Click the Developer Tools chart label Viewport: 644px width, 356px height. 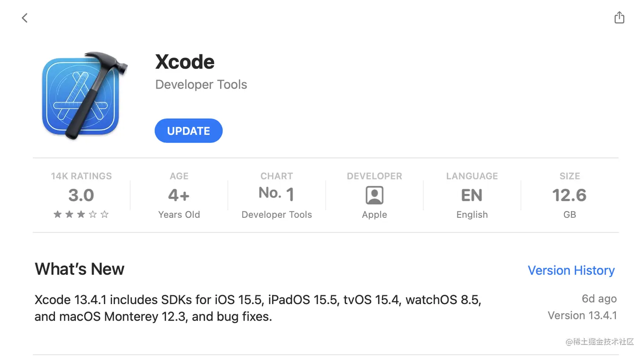click(276, 215)
